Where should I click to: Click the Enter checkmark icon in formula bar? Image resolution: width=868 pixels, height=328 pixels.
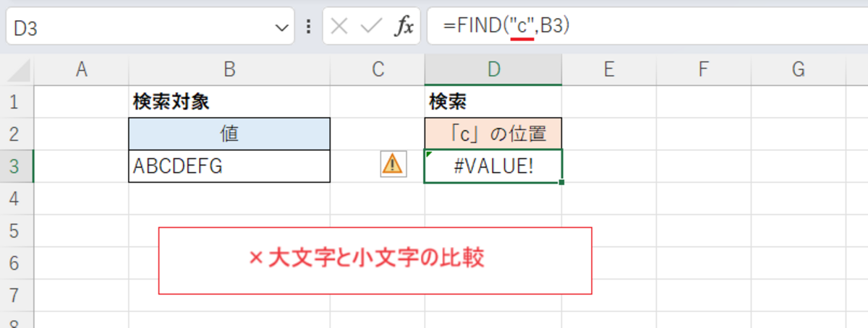[371, 27]
